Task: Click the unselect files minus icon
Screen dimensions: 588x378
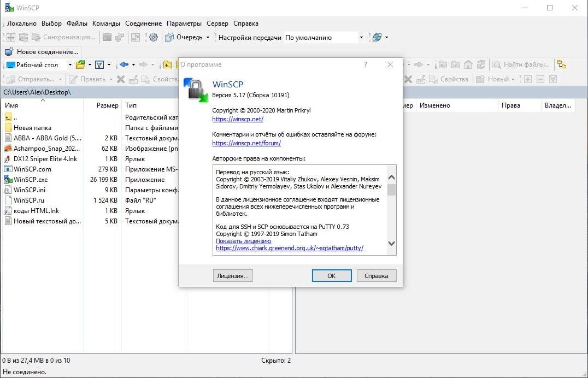Action: pos(540,79)
